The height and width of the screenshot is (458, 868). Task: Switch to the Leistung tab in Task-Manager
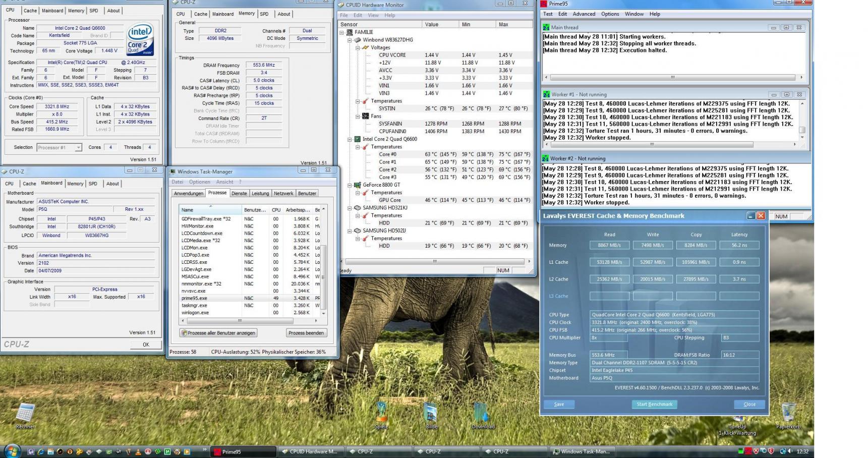tap(260, 193)
